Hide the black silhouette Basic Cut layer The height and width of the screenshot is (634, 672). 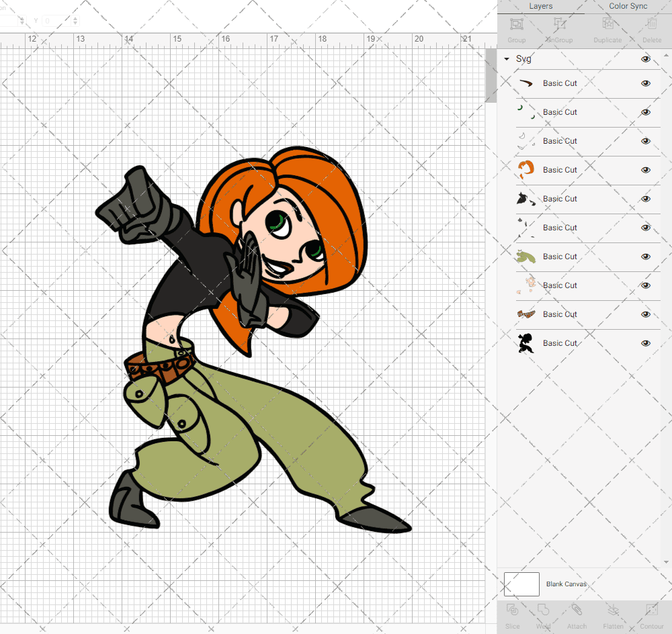click(646, 343)
